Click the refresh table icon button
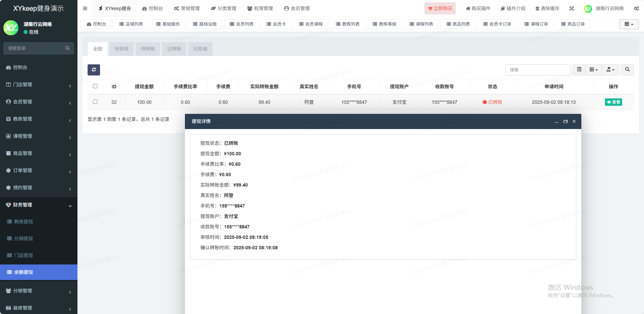The width and height of the screenshot is (644, 314). click(94, 70)
